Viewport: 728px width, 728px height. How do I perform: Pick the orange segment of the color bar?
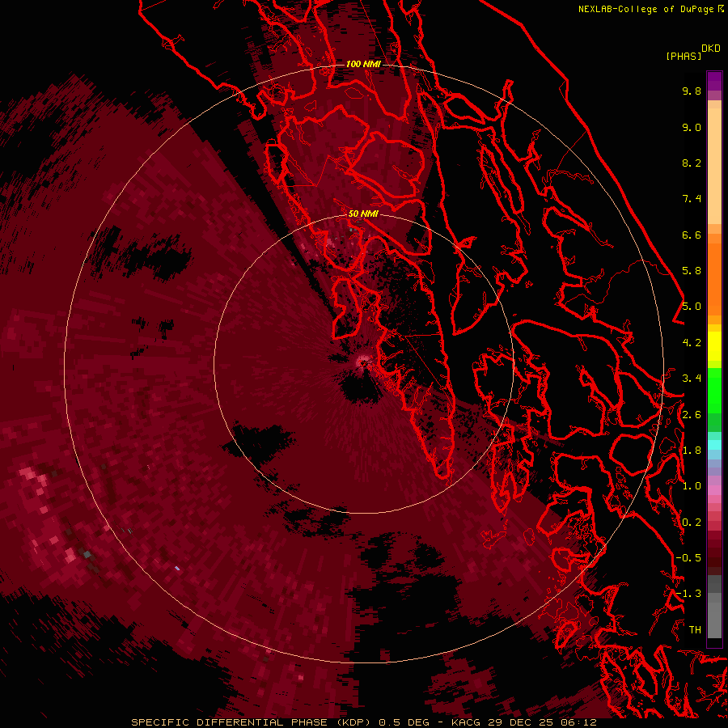click(714, 278)
